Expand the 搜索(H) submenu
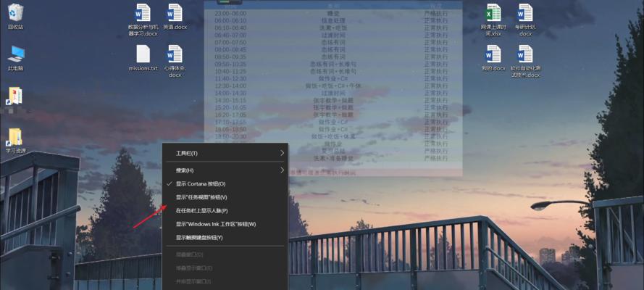This screenshot has width=644, height=290. [x=225, y=170]
